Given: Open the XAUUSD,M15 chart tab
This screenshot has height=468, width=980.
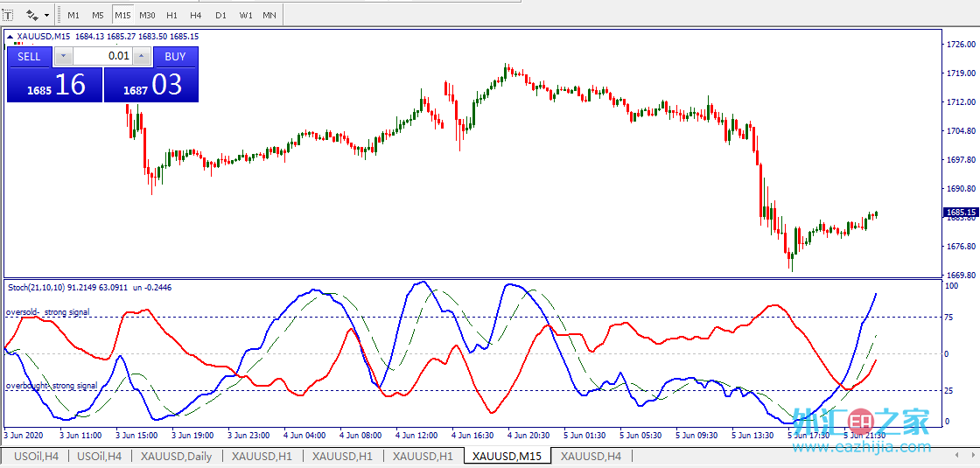Looking at the screenshot, I should point(507,457).
